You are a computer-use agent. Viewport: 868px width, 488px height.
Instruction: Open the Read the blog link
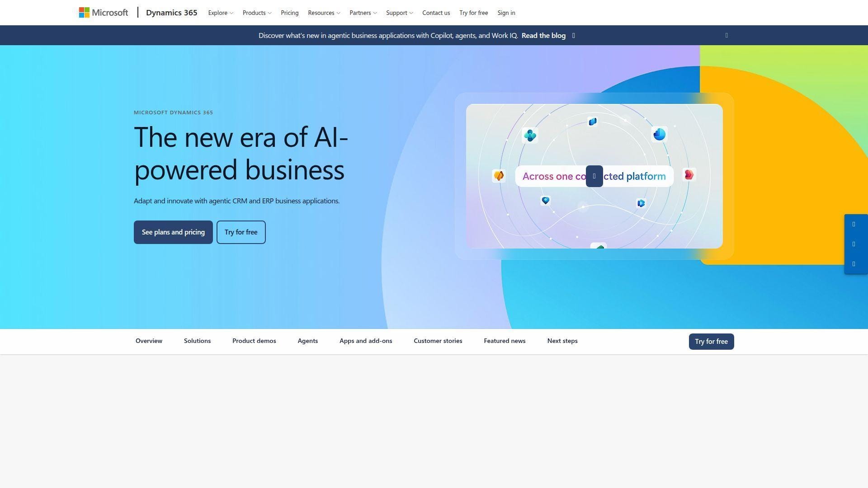point(543,36)
